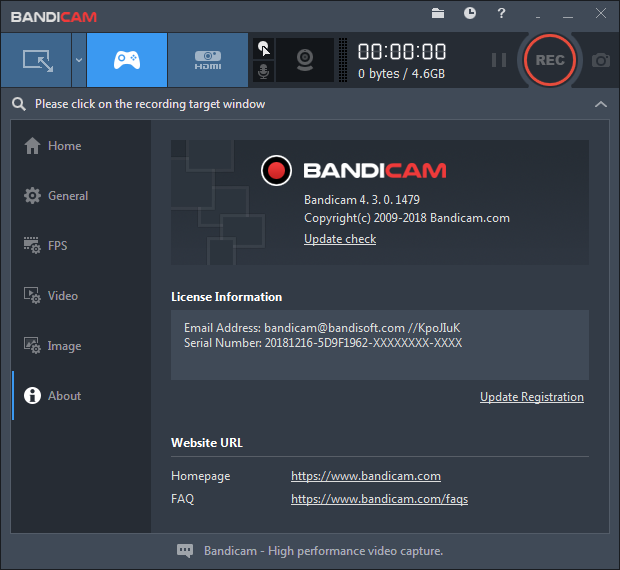This screenshot has height=570, width=620.
Task: Open the bandicam.com homepage link
Action: (366, 476)
